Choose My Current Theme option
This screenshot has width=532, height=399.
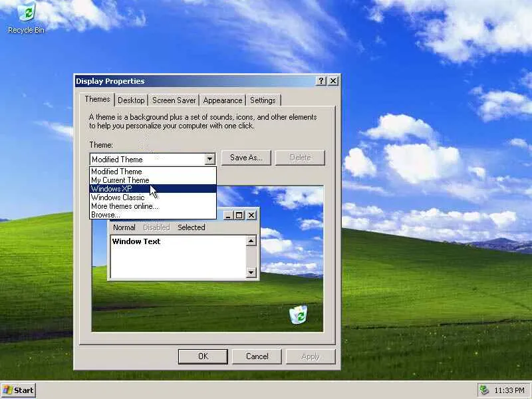[x=153, y=180]
